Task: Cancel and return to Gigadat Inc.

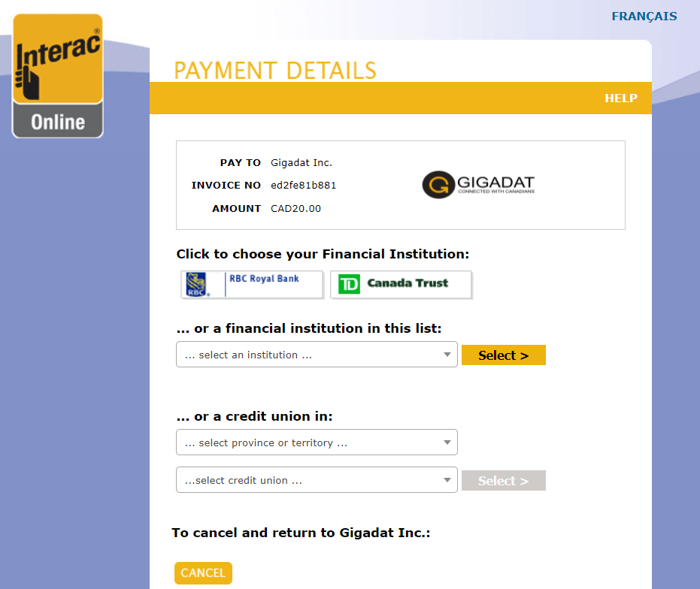Action: (203, 573)
